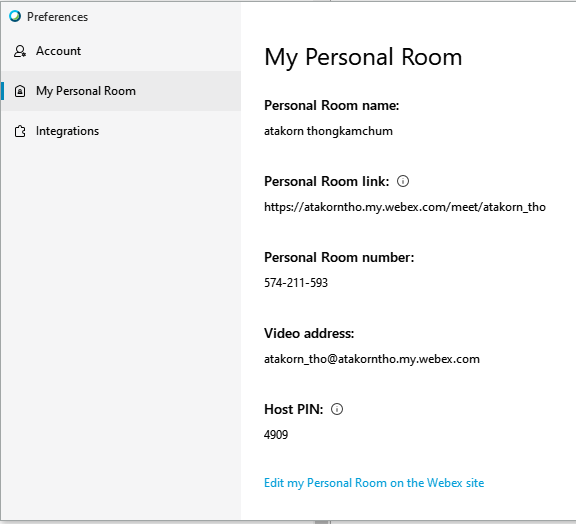
Task: Click the Host PIN label
Action: pos(294,409)
